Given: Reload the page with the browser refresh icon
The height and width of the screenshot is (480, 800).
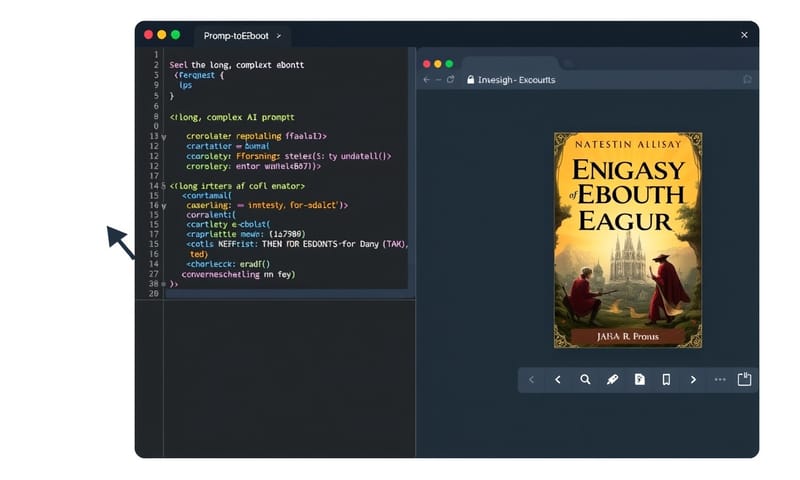Looking at the screenshot, I should click(x=450, y=80).
